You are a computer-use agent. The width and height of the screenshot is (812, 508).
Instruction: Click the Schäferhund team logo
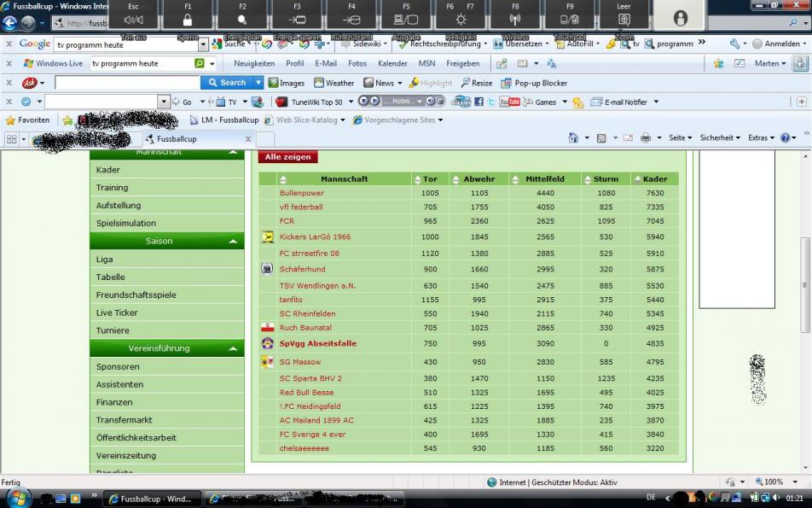point(268,269)
